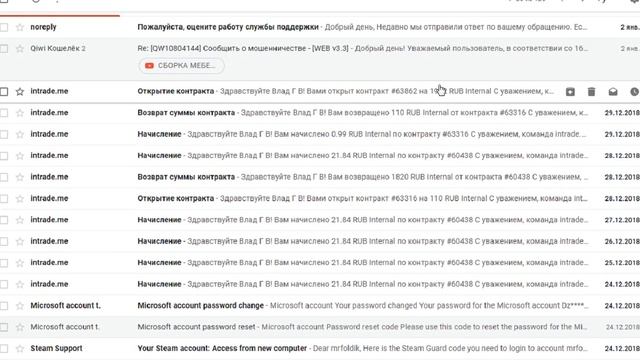The width and height of the screenshot is (640, 360).
Task: Archive the hovered intrade.me contract #63862 email
Action: 570,92
